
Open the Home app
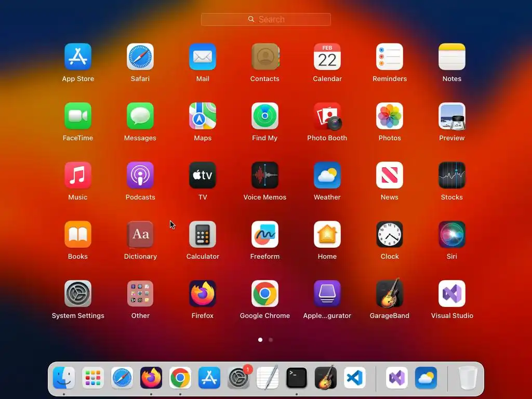tap(327, 234)
